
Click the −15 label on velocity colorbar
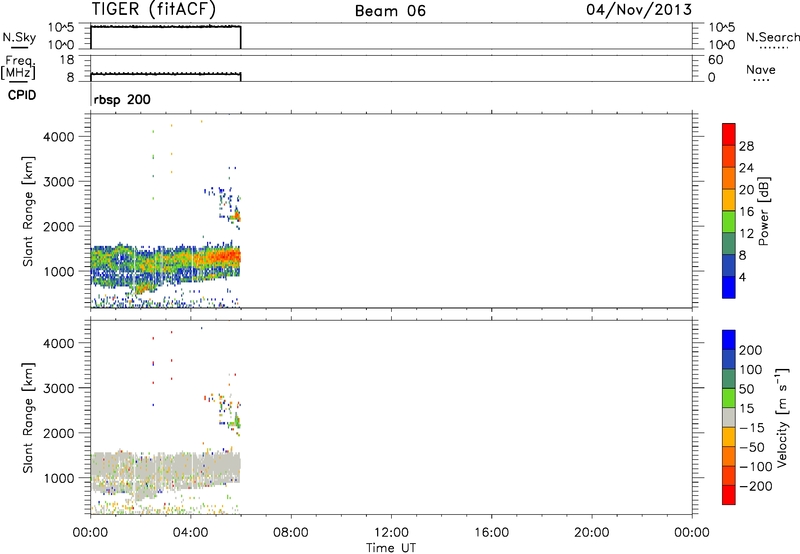point(752,428)
